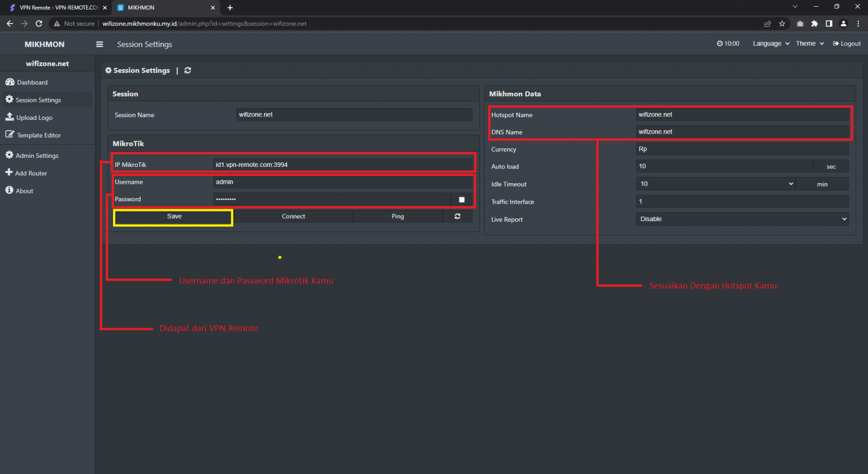Click Add Router plus item
Viewport: 868px width, 474px height.
tap(31, 173)
